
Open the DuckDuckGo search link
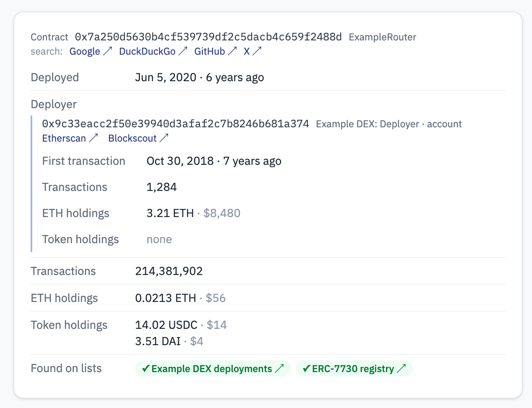(x=153, y=51)
